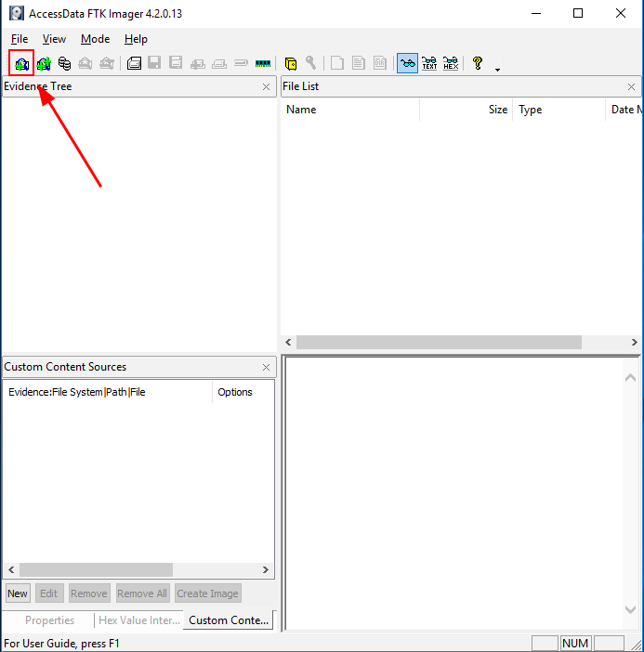Close the Custom Content Sources pane

coord(266,367)
